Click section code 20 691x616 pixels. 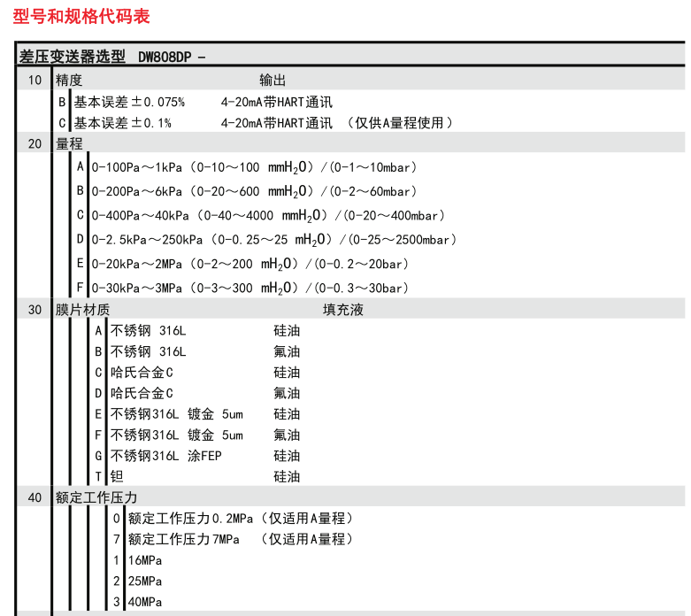pyautogui.click(x=35, y=143)
